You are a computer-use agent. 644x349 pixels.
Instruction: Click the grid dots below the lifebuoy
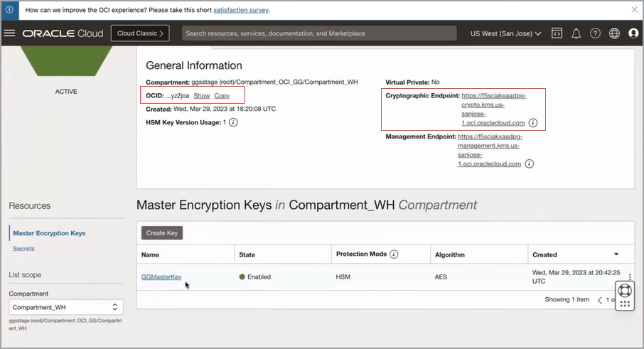coord(625,304)
